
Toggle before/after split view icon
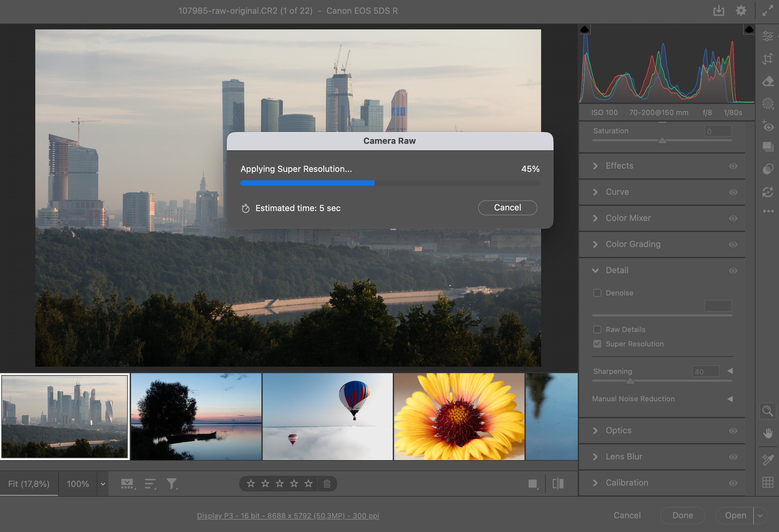[x=558, y=484]
